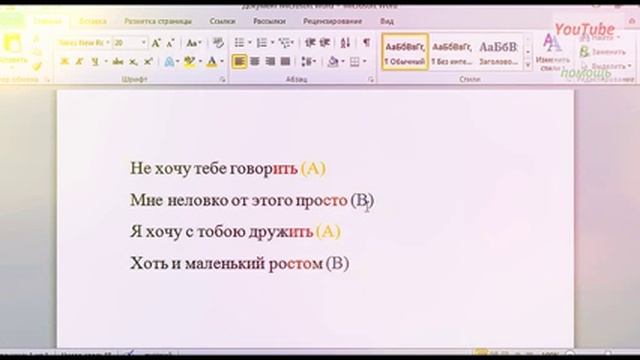Toggle subscript x₂
The image size is (640, 360).
133,62
